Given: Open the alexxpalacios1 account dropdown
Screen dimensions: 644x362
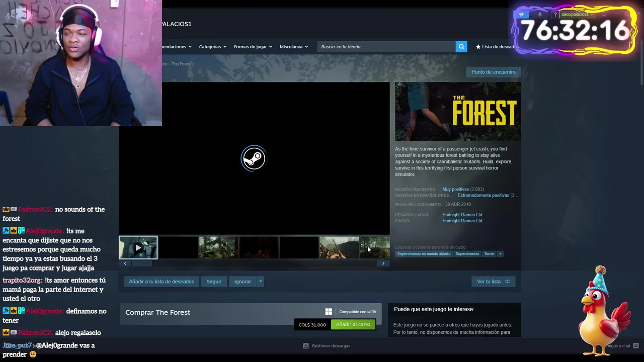Looking at the screenshot, I should (577, 15).
